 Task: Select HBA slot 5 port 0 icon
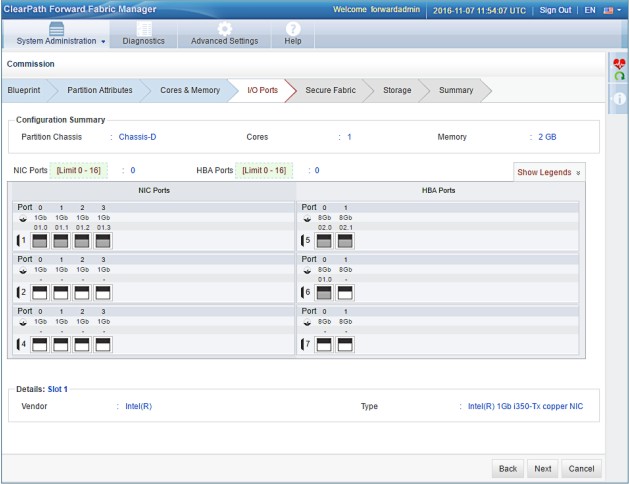pos(326,241)
